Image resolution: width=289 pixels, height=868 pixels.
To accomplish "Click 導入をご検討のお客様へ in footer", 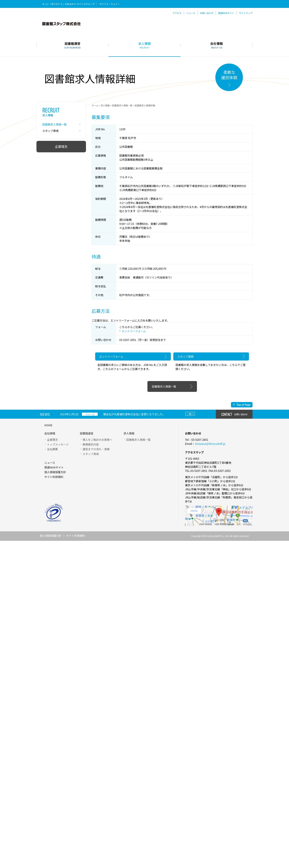I will pos(97,440).
